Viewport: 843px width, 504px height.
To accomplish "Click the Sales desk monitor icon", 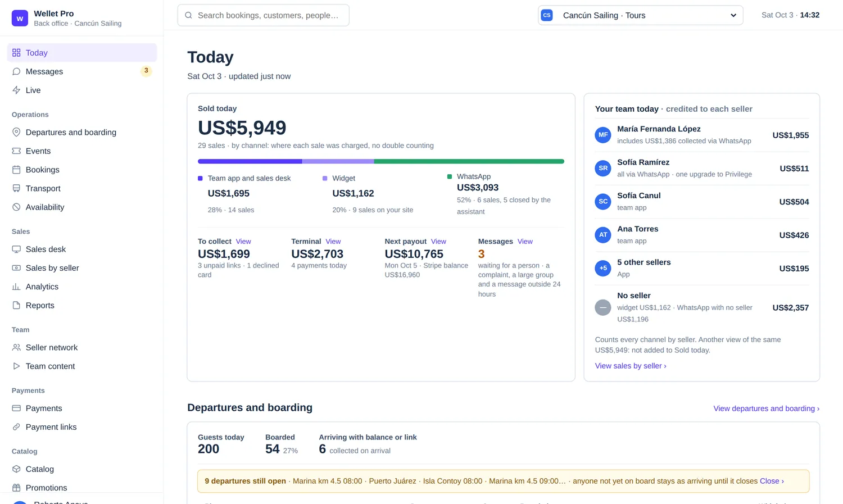I will pyautogui.click(x=16, y=249).
